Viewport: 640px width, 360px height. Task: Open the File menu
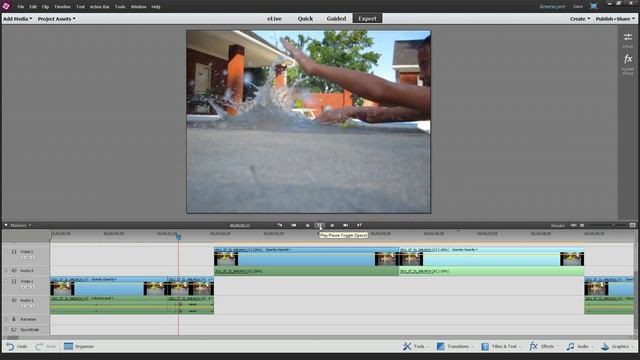(x=20, y=7)
